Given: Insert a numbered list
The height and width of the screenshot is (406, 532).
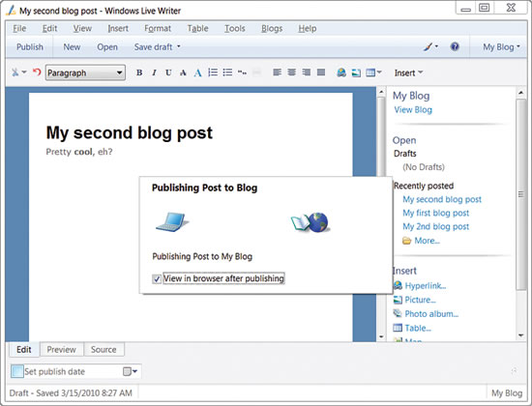Looking at the screenshot, I should [x=213, y=72].
